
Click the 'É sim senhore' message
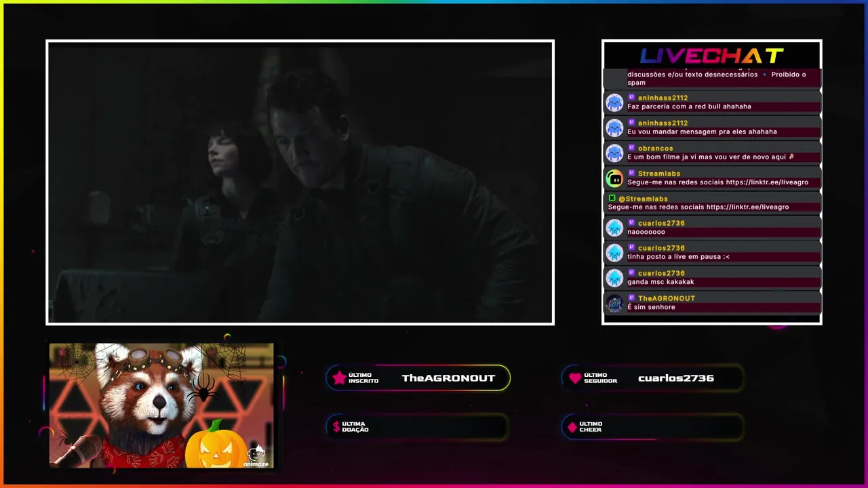tap(651, 307)
